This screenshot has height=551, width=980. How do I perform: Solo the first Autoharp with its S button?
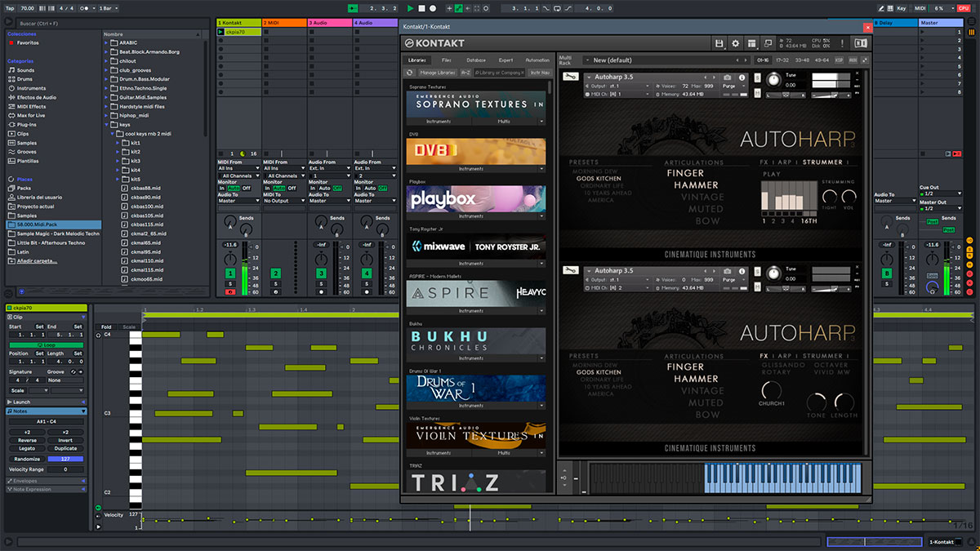point(757,78)
